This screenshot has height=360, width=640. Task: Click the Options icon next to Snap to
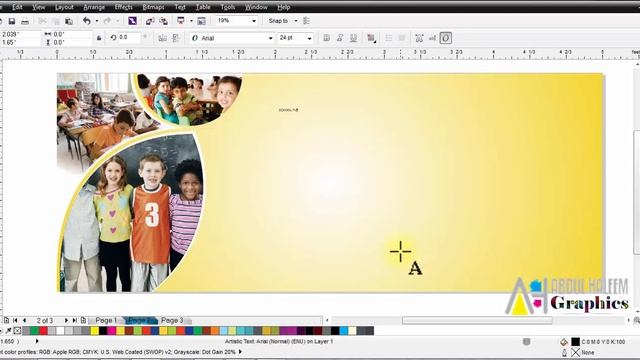[x=307, y=21]
